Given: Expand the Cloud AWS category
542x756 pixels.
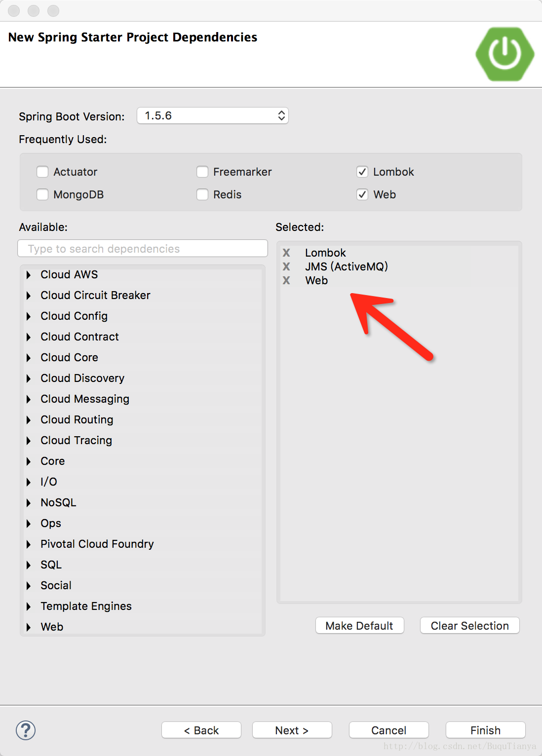Looking at the screenshot, I should tap(29, 275).
